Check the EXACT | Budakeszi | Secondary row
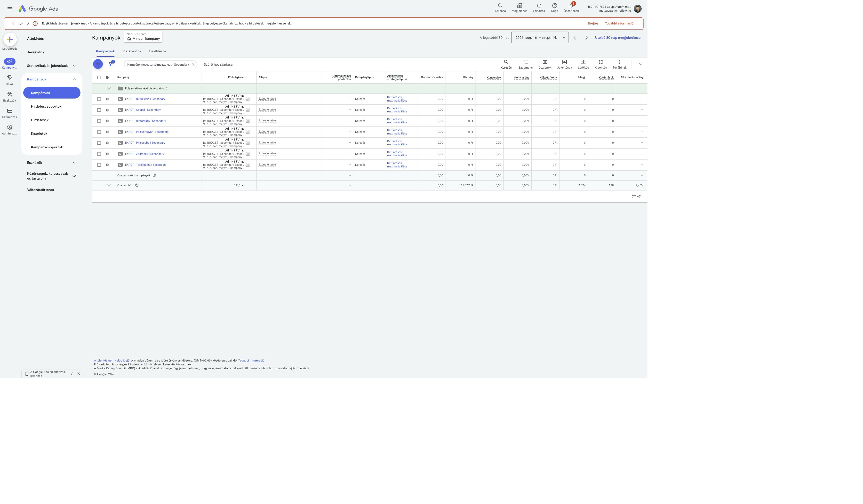 (99, 99)
